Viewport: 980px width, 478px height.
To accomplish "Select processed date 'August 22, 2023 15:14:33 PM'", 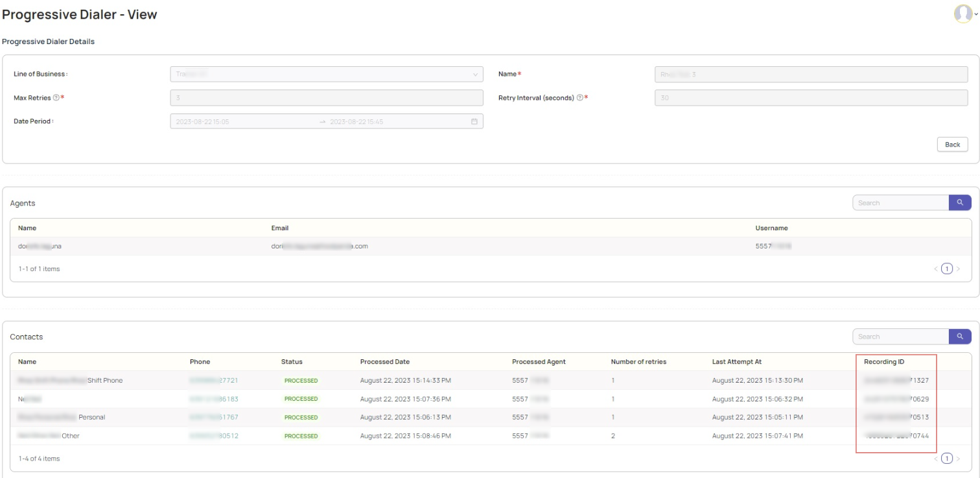I will (x=406, y=381).
